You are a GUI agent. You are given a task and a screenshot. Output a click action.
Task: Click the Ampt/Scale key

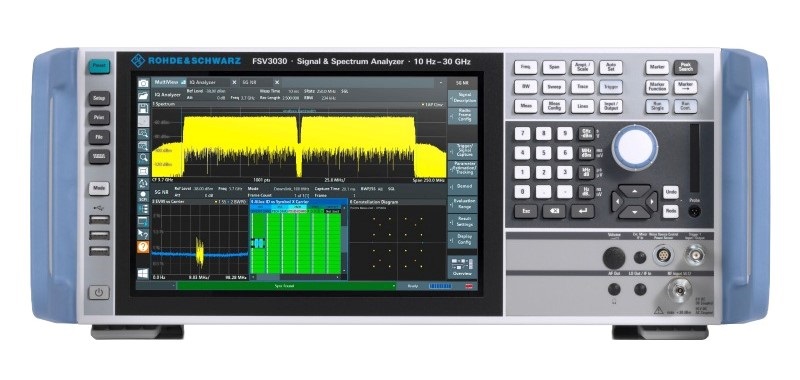(582, 67)
